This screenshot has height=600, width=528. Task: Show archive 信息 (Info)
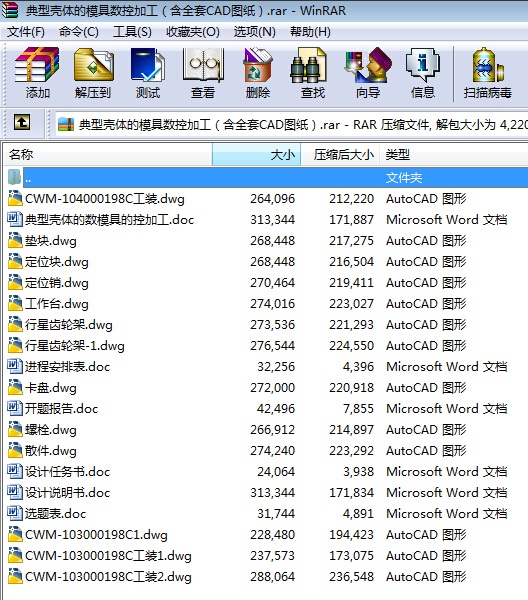pos(423,65)
